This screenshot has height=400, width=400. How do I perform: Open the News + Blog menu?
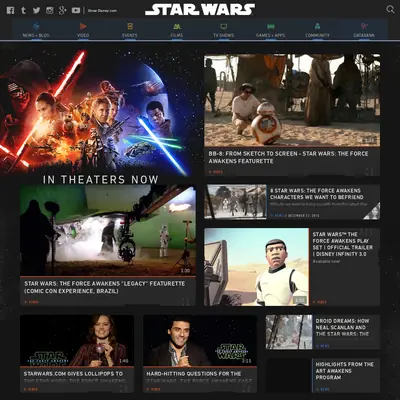pyautogui.click(x=36, y=35)
